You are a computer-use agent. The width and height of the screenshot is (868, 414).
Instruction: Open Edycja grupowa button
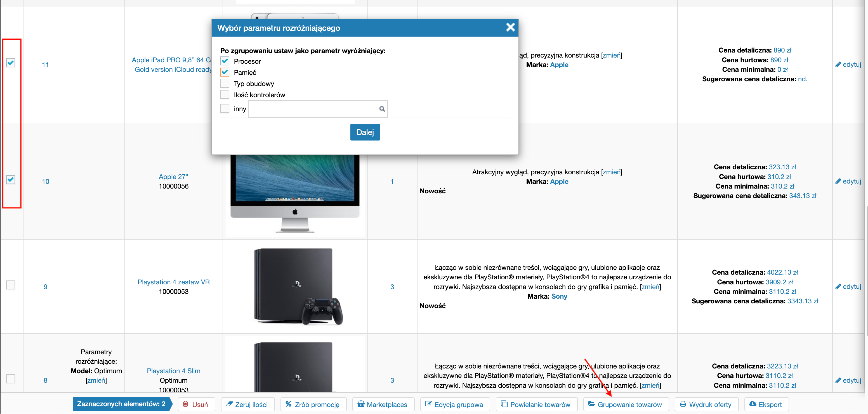point(455,404)
